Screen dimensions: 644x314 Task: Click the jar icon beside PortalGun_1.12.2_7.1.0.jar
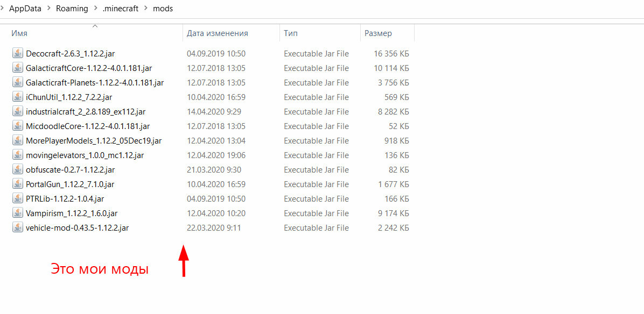pos(17,184)
